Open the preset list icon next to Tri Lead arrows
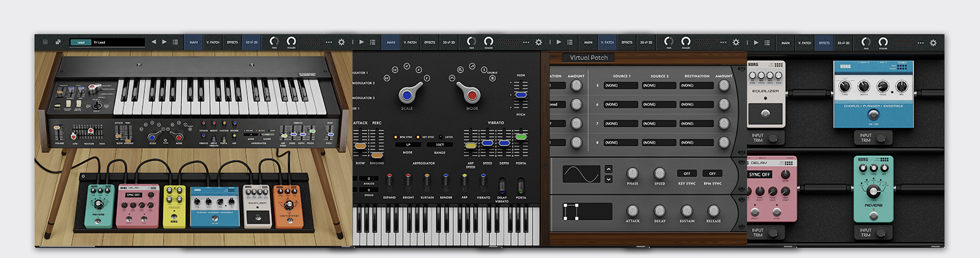The height and width of the screenshot is (258, 980). point(175,42)
